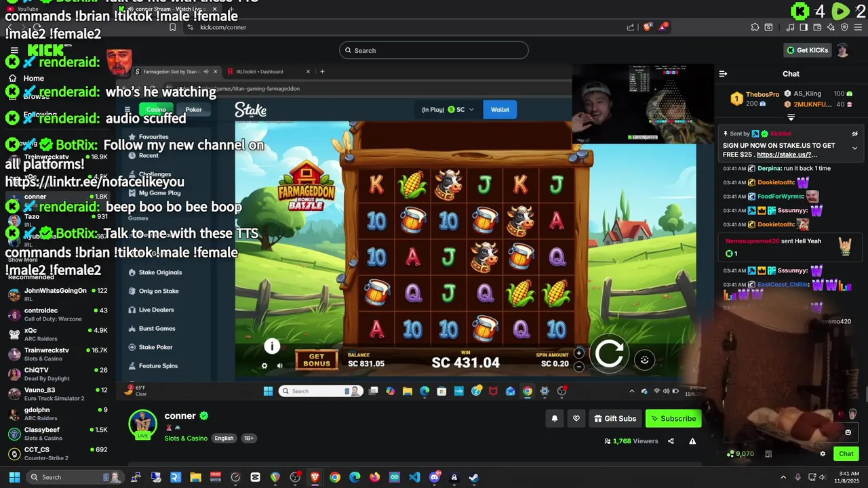
Task: Open Brave playlist music note icon
Action: tap(791, 27)
